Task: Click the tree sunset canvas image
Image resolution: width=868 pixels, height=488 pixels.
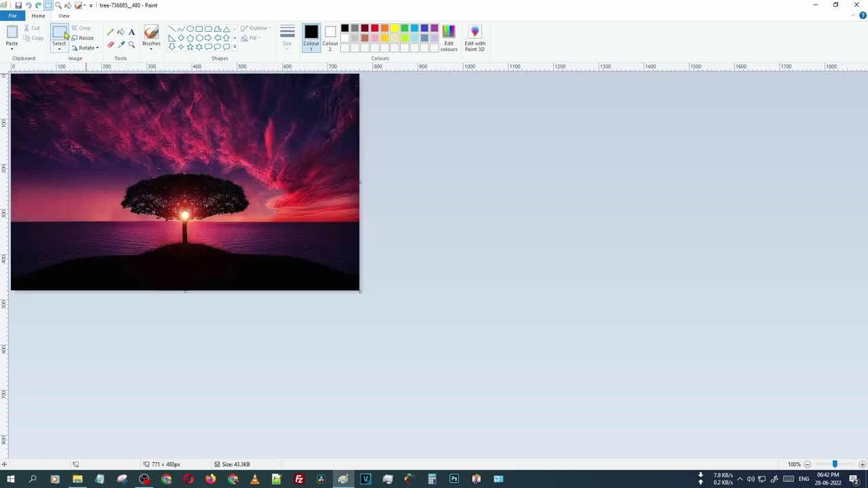Action: [184, 182]
